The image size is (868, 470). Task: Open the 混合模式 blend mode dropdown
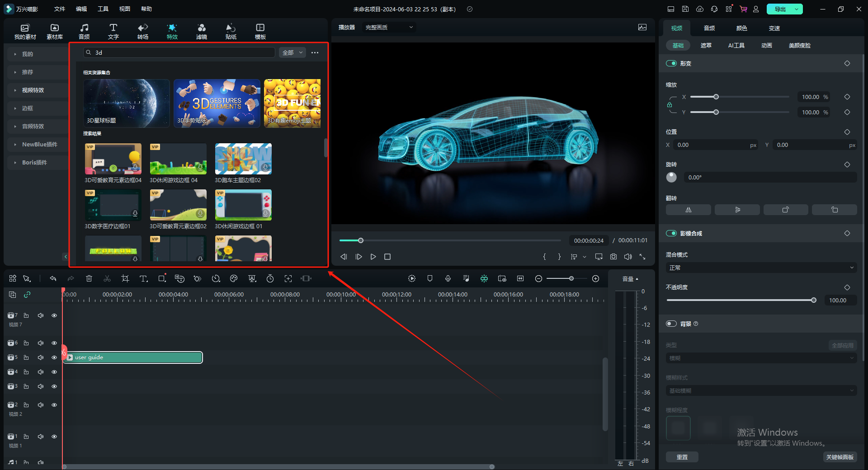[761, 268]
